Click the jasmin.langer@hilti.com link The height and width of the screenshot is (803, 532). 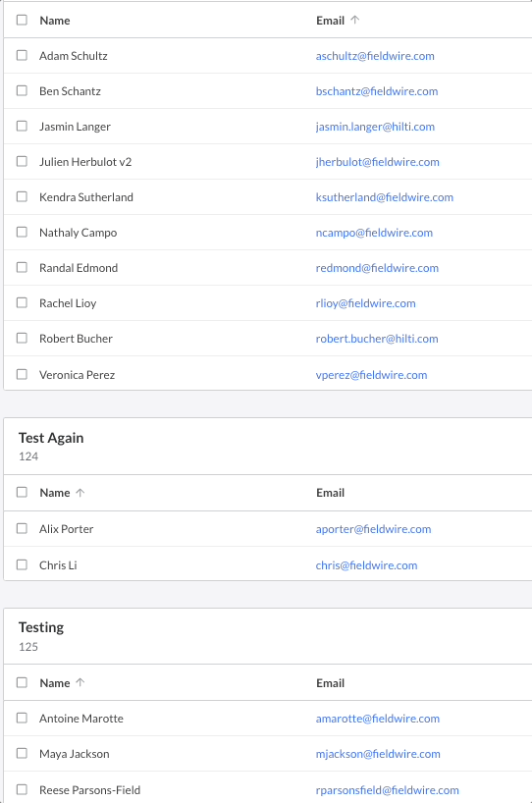coord(375,127)
